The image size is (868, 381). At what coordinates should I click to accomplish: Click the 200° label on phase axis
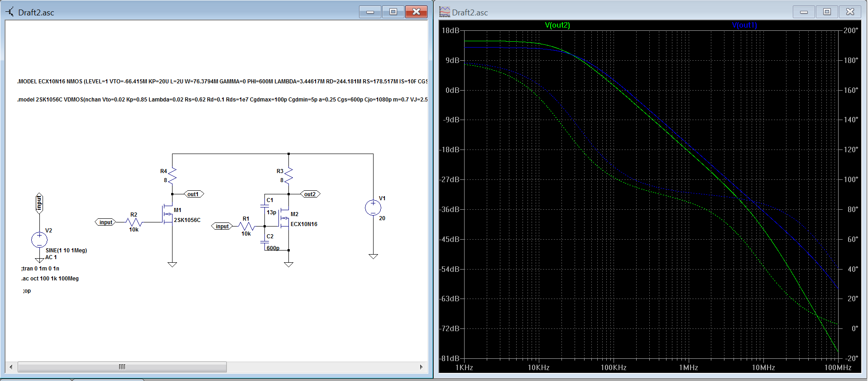click(851, 30)
